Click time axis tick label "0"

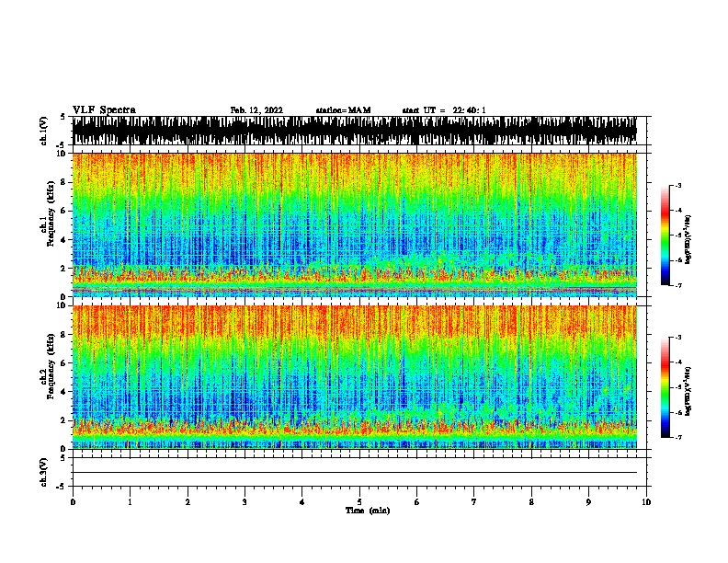(73, 502)
